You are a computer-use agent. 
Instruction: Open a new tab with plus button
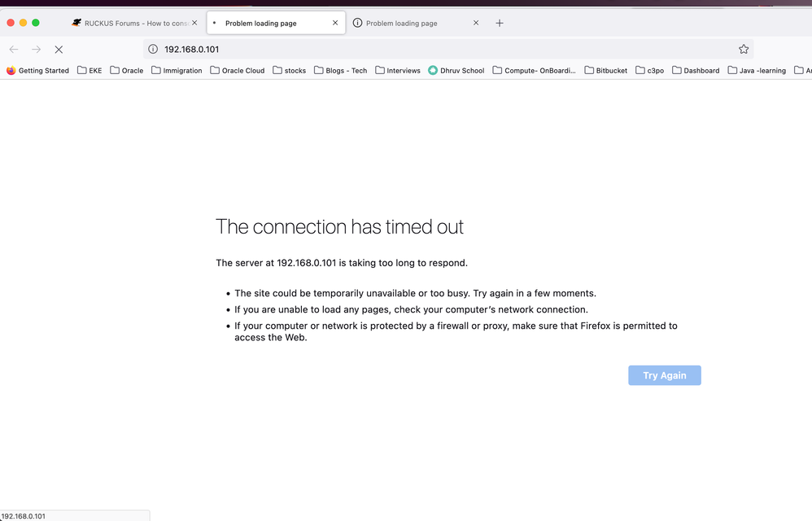click(500, 23)
